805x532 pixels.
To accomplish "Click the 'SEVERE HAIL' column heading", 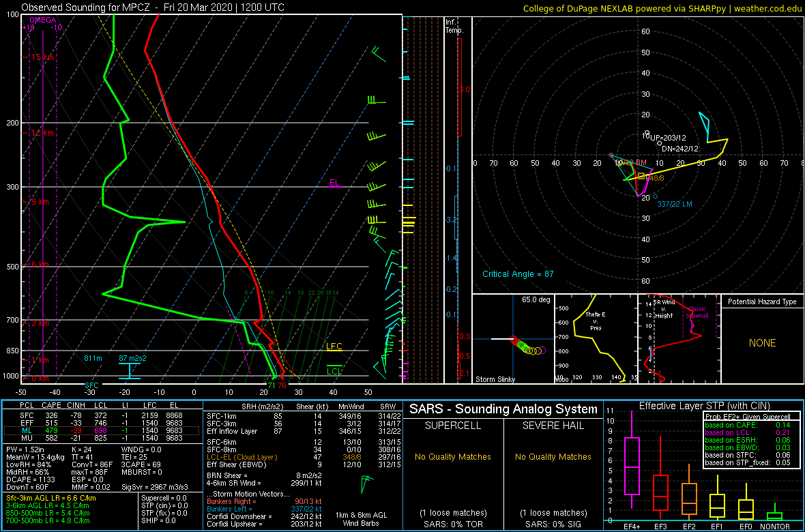I will click(553, 427).
